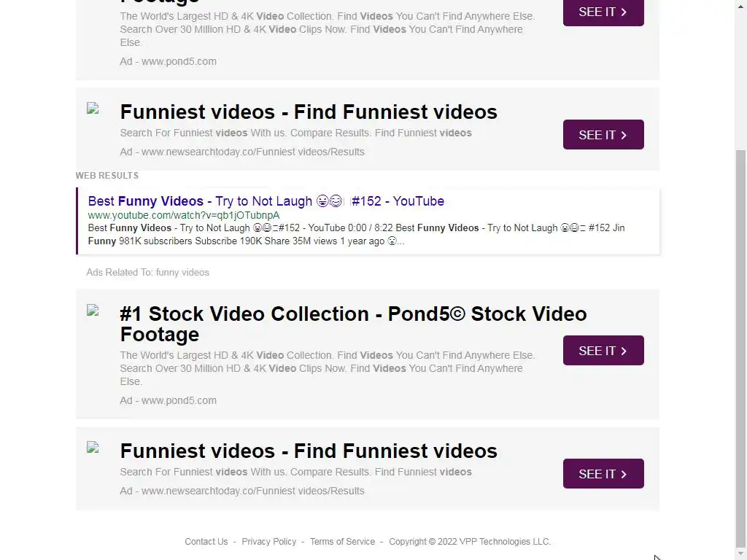
Task: Click the vertical scrollbar thumb
Action: click(x=741, y=348)
